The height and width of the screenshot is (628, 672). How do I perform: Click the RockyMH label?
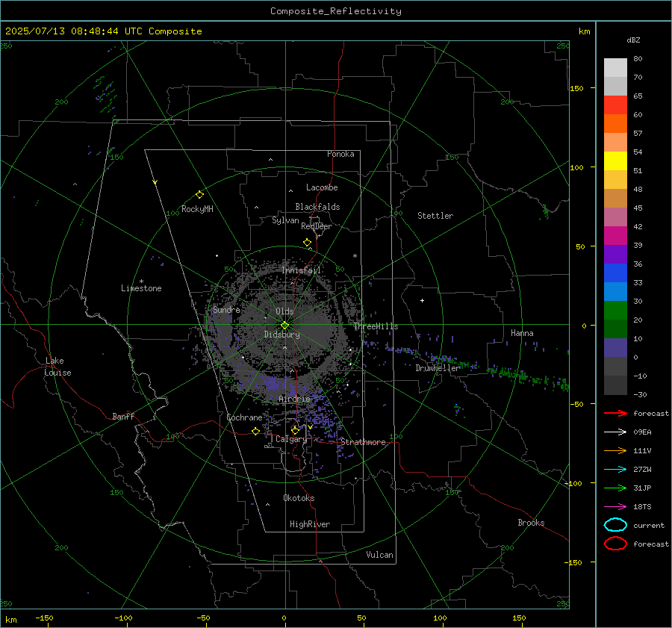coord(197,209)
